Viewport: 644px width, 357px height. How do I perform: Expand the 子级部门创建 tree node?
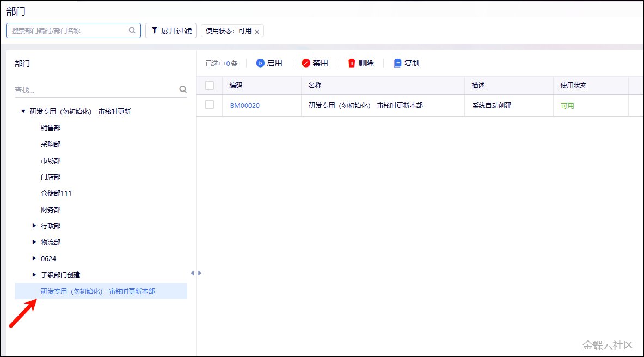coord(34,275)
